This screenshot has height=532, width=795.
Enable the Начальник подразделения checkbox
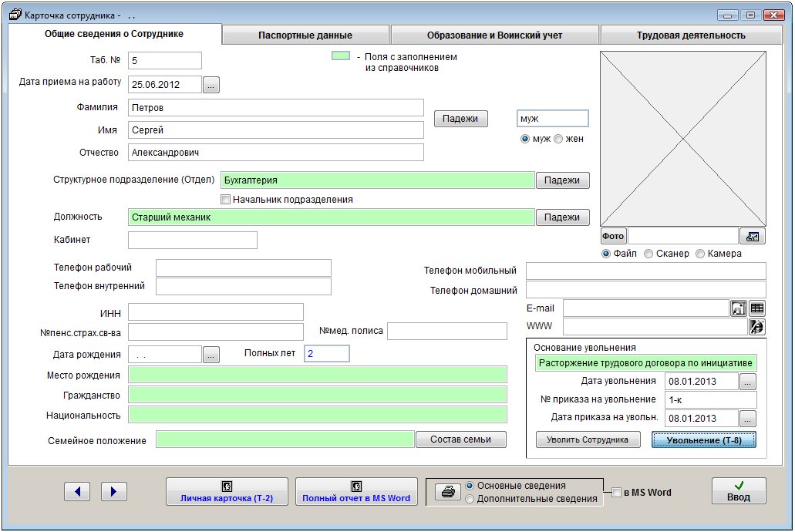[x=226, y=200]
